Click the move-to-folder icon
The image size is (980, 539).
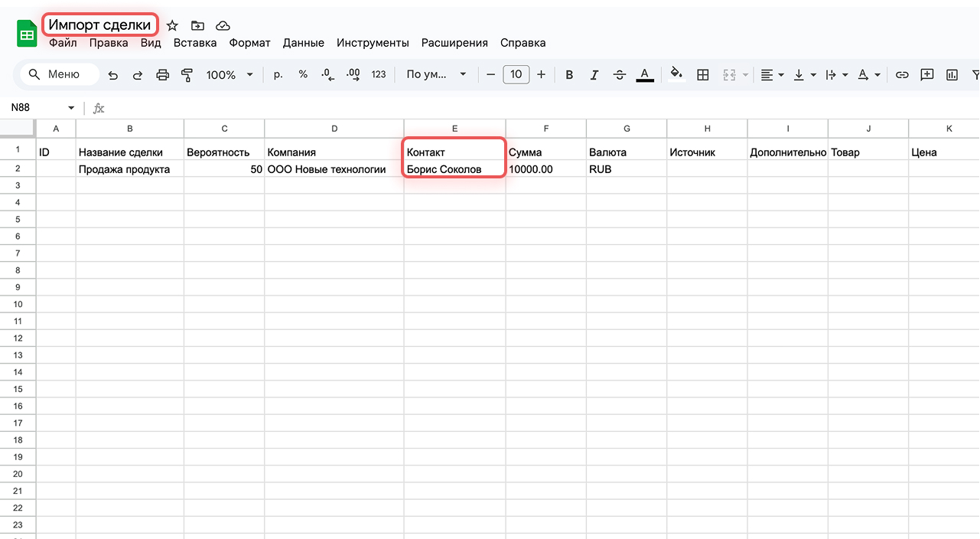point(197,25)
